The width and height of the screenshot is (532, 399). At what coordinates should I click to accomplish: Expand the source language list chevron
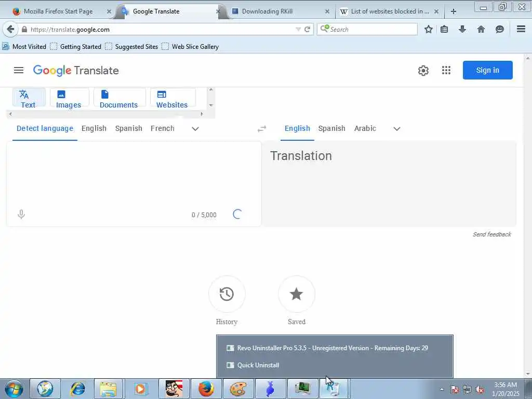(x=195, y=129)
